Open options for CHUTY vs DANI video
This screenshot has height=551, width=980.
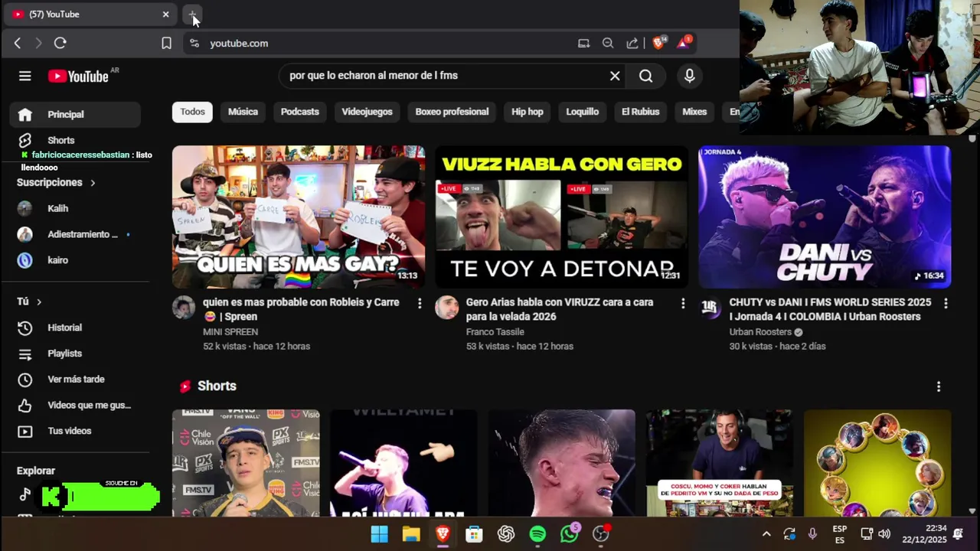(946, 304)
